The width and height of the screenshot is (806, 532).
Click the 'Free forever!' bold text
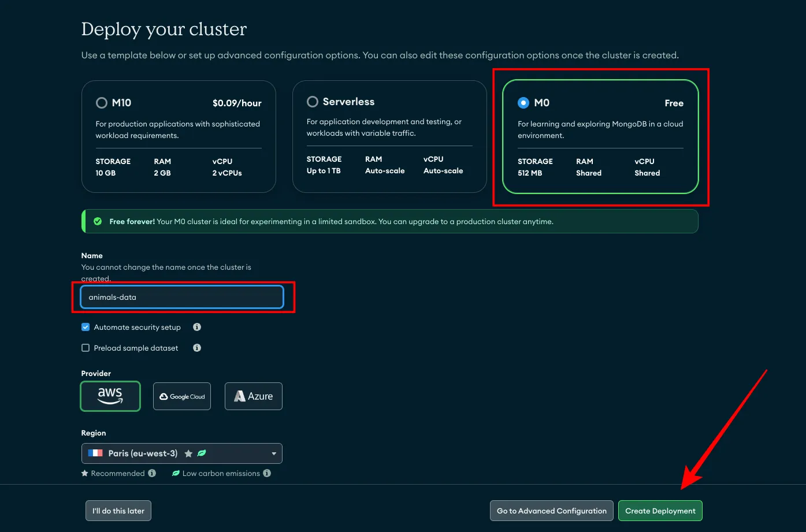click(x=132, y=221)
